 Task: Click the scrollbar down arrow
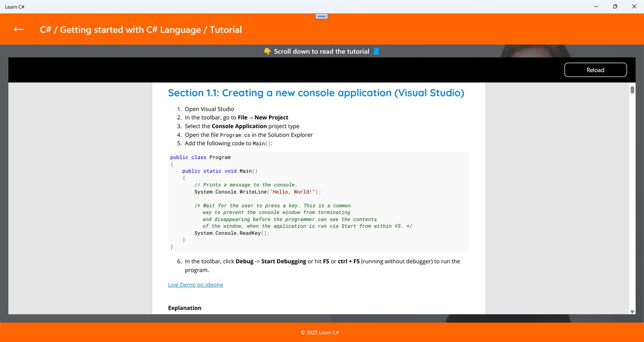tap(632, 312)
